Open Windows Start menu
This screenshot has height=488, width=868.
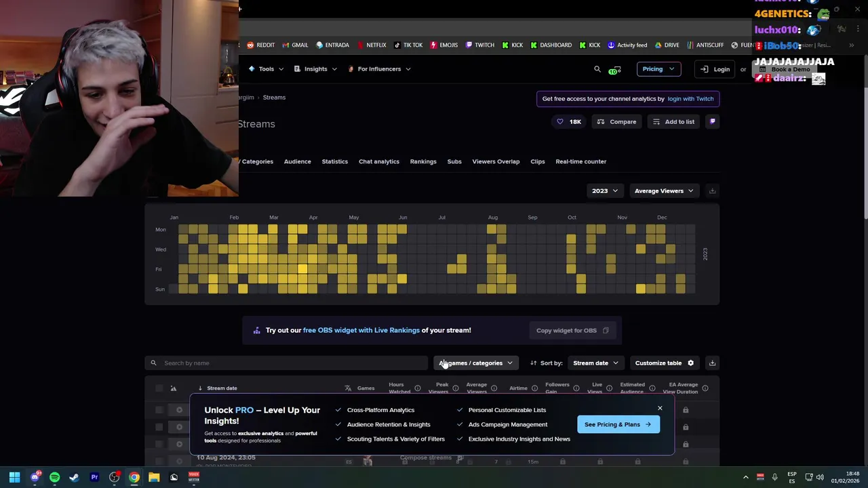tap(14, 477)
